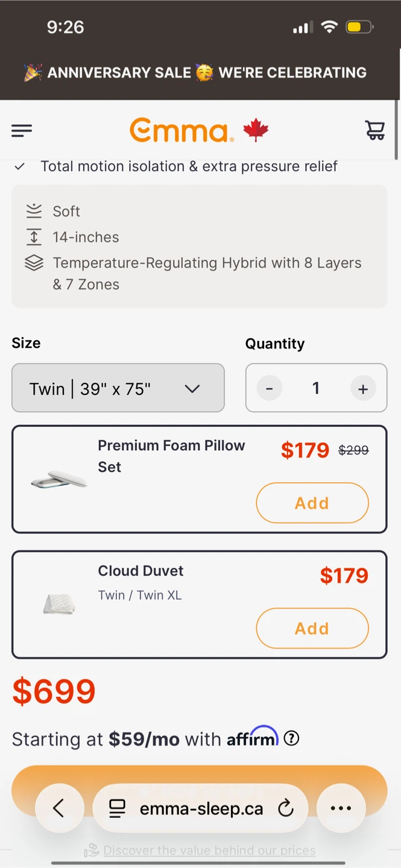Add the Premium Foam Pillow Set
The height and width of the screenshot is (868, 401).
pos(312,503)
